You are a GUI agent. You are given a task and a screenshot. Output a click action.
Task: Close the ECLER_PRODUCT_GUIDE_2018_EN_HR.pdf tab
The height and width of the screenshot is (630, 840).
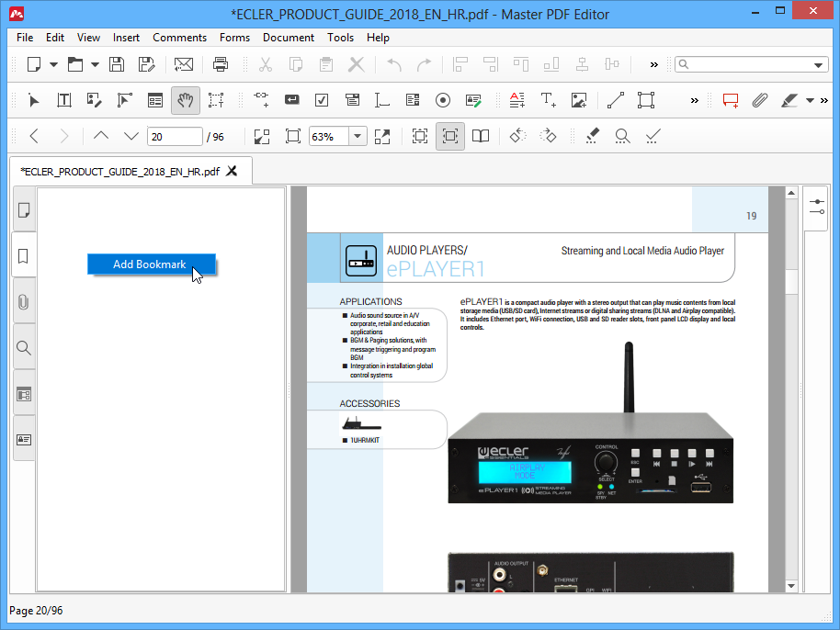tap(232, 172)
